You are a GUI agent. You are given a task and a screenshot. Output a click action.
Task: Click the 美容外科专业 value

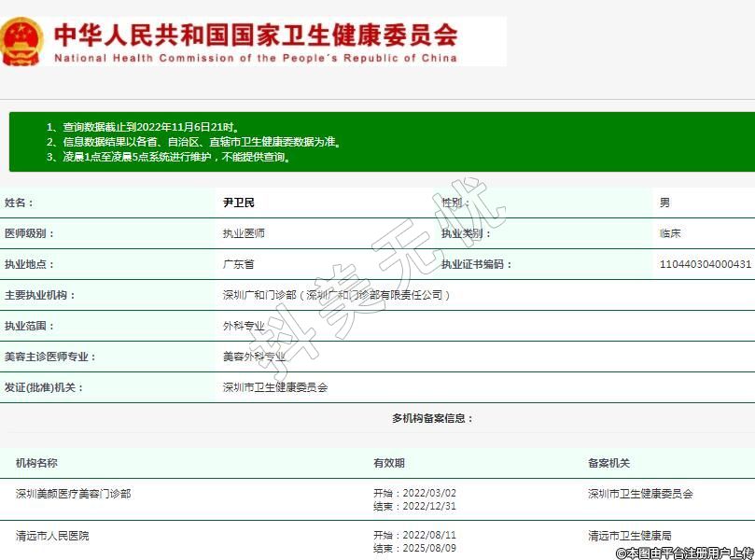coord(254,357)
